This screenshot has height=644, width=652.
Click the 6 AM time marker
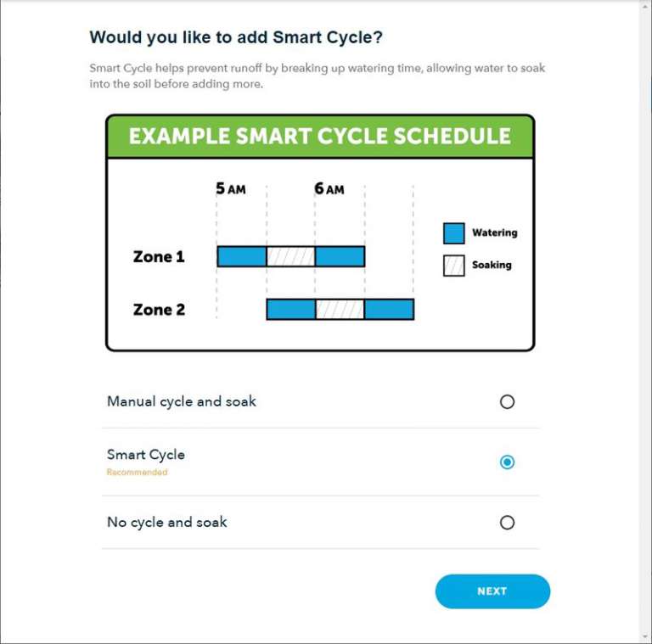329,188
